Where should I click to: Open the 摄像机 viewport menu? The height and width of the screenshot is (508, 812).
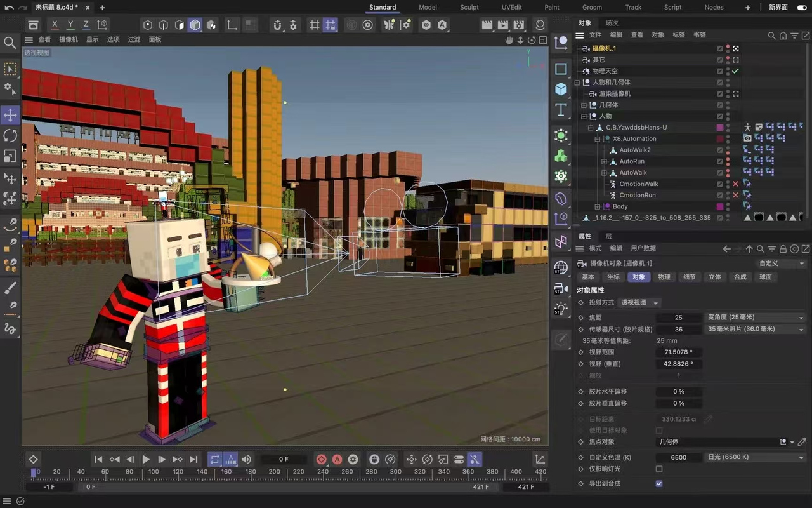pos(69,39)
